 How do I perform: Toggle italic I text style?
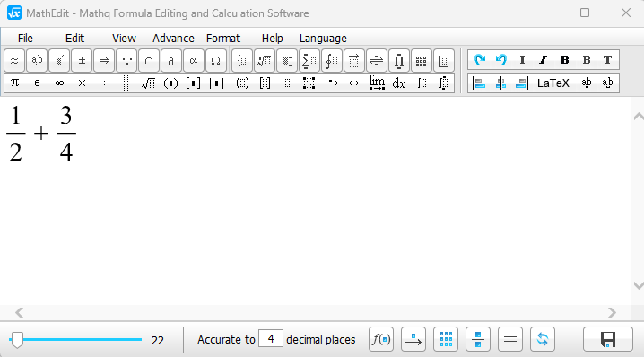point(522,59)
